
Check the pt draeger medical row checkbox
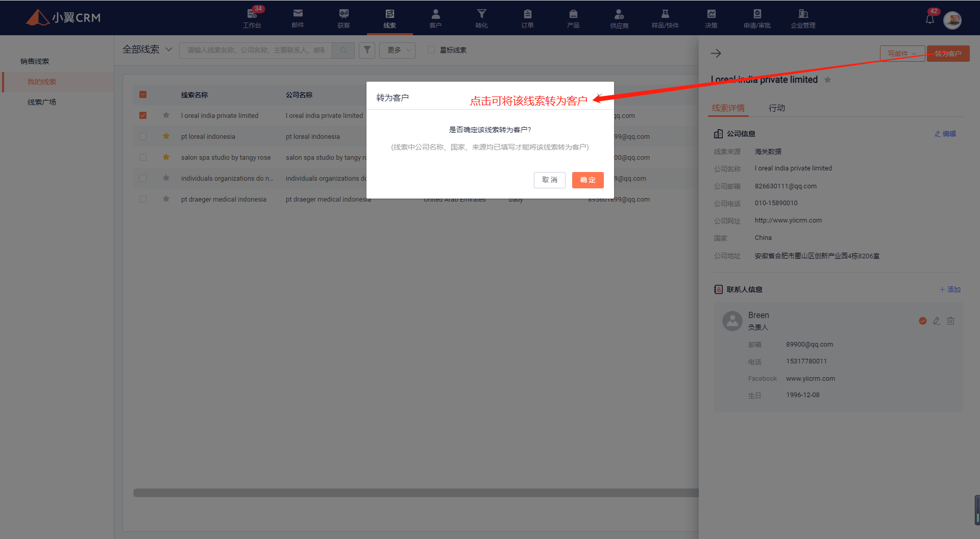(143, 199)
